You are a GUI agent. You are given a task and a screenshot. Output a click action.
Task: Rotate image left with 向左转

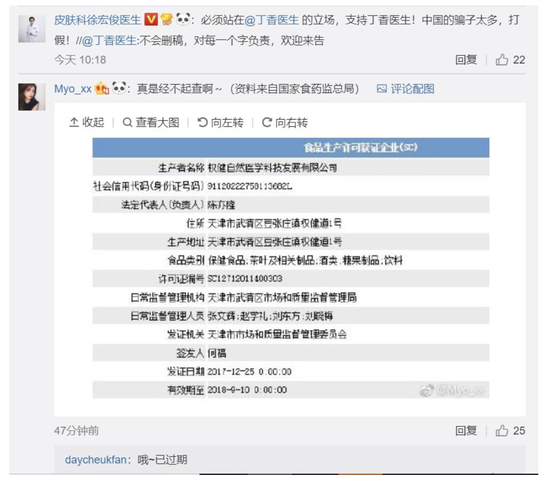pyautogui.click(x=220, y=122)
